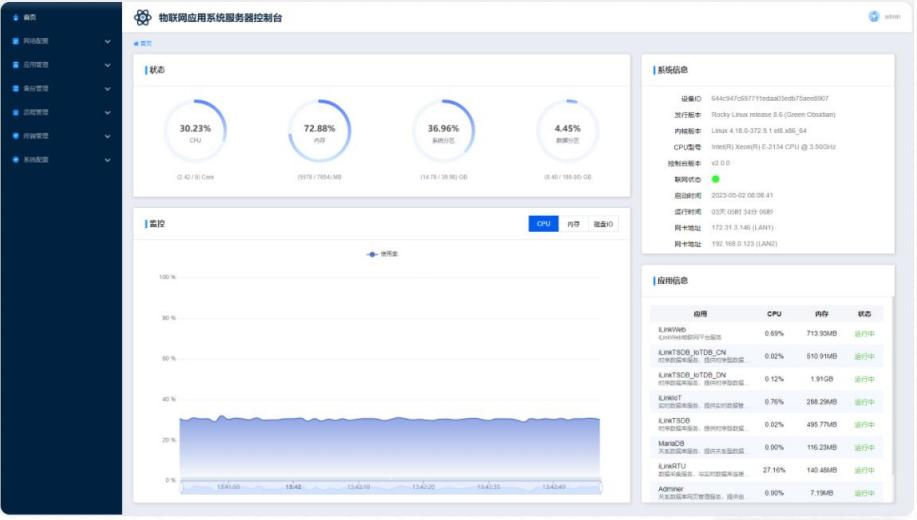Click the green network status indicator

tap(715, 179)
